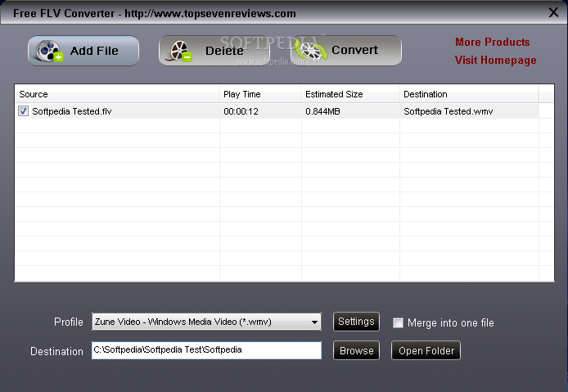The width and height of the screenshot is (568, 392).
Task: Click the Profile dropdown arrow
Action: (314, 322)
